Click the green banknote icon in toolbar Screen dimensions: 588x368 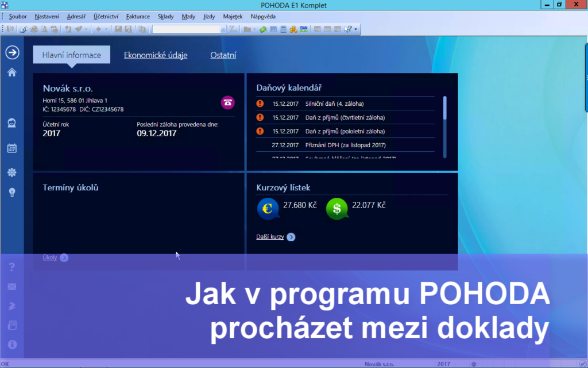[x=263, y=29]
